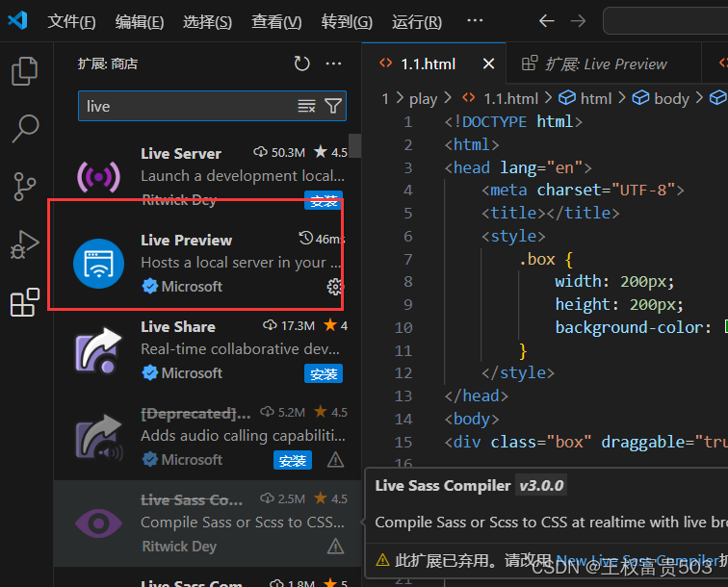The height and width of the screenshot is (587, 728).
Task: Open the 转到(G) menu
Action: (x=347, y=21)
